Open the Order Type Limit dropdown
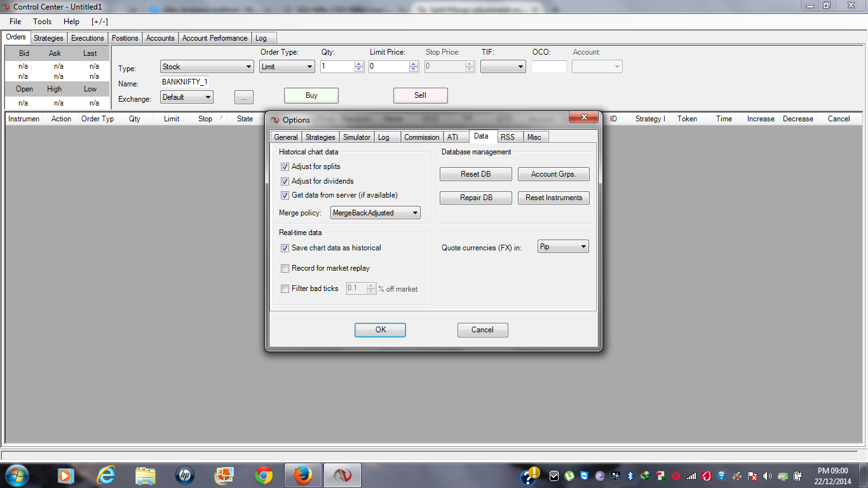Screen dimensions: 868x488 pyautogui.click(x=287, y=67)
